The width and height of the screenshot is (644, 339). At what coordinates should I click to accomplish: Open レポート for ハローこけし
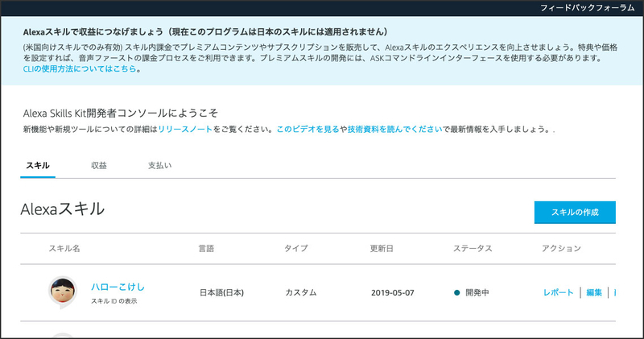coord(558,292)
